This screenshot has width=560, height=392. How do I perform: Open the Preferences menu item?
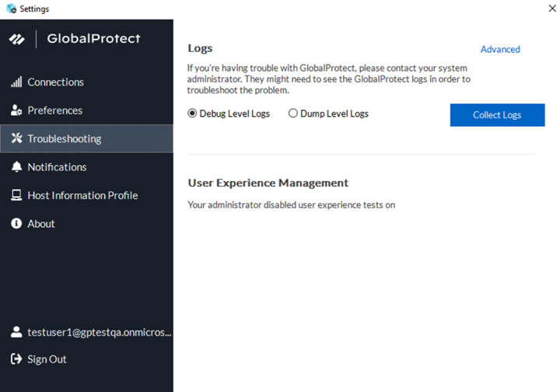(x=54, y=110)
